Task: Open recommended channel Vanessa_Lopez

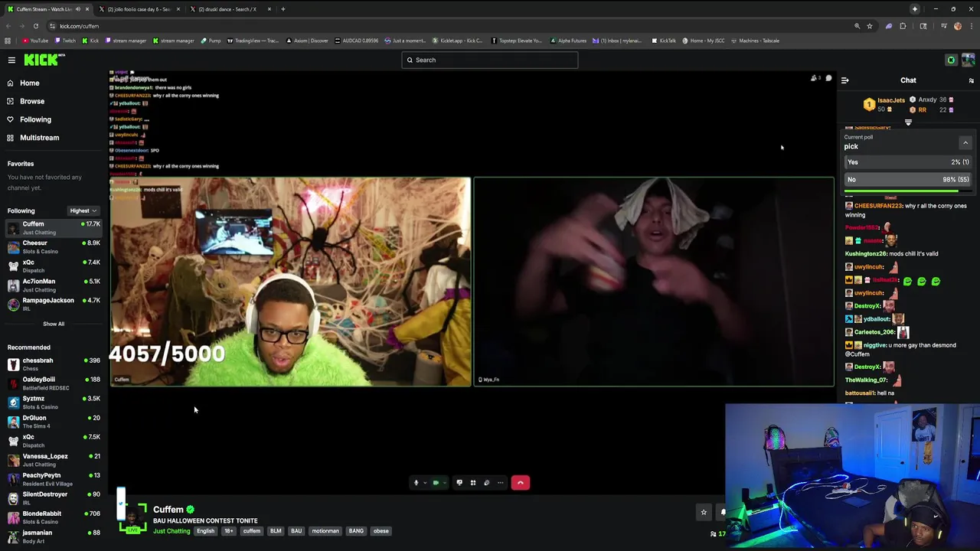Action: (x=54, y=460)
